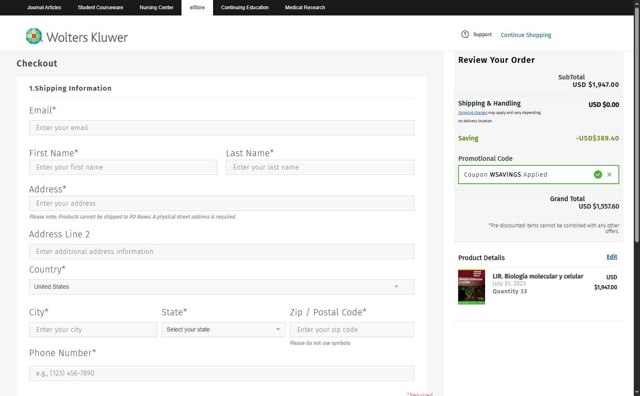The height and width of the screenshot is (396, 640).
Task: Click the Support link
Action: [x=482, y=34]
